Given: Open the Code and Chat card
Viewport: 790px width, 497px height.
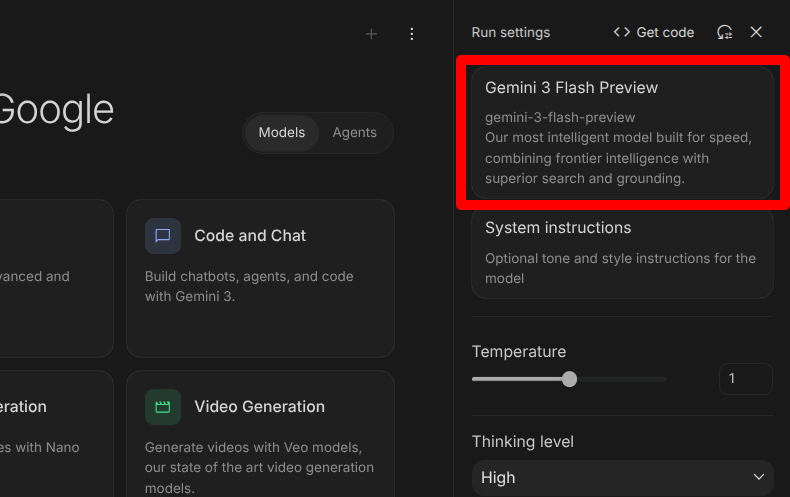Looking at the screenshot, I should point(260,278).
